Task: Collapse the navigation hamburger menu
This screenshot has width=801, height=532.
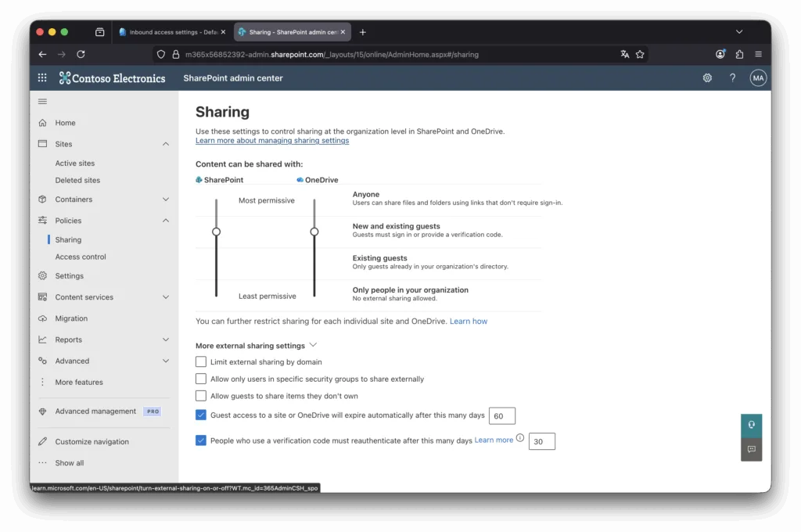Action: (42, 102)
